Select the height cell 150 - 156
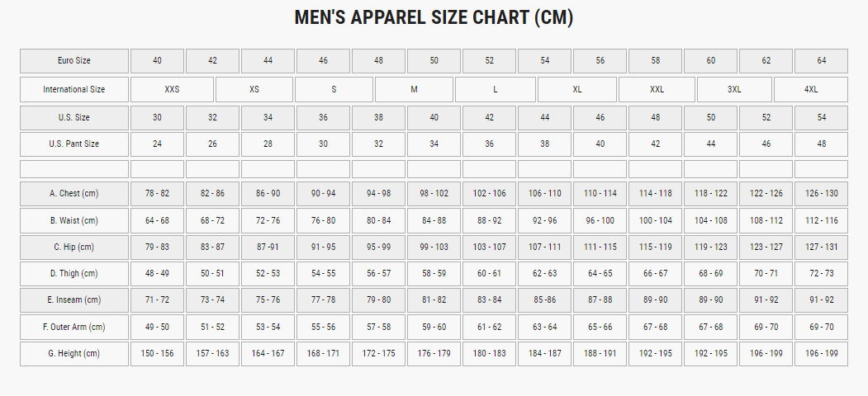The height and width of the screenshot is (396, 868). click(157, 354)
